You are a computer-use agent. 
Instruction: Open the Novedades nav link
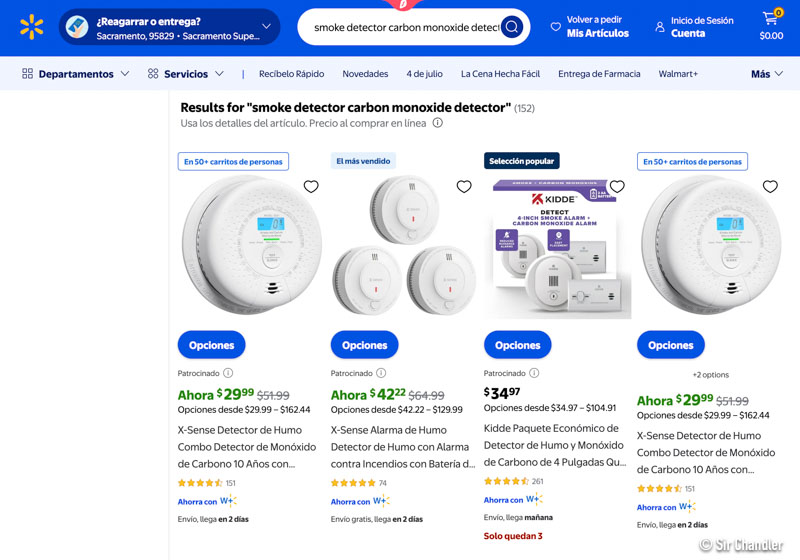click(x=365, y=74)
